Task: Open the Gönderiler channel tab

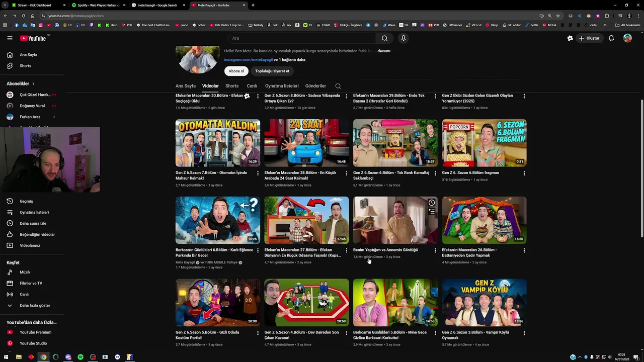Action: tap(315, 86)
